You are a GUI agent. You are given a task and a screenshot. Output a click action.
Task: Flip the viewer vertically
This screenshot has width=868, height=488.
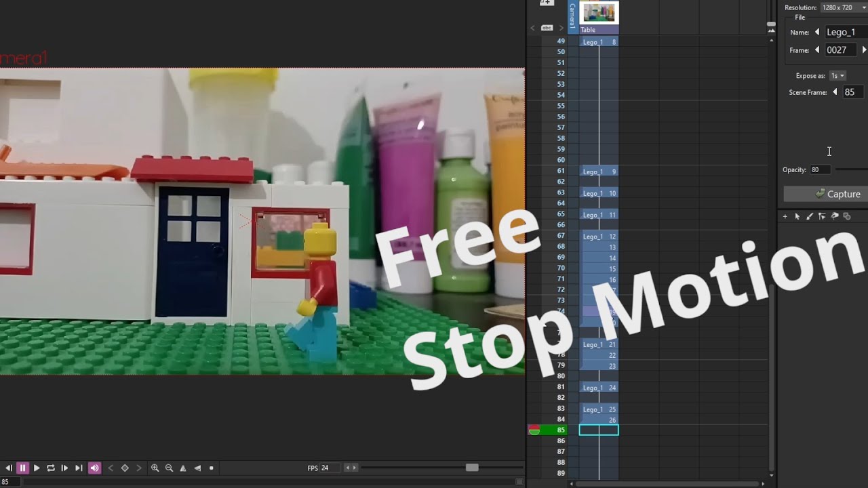click(x=197, y=468)
